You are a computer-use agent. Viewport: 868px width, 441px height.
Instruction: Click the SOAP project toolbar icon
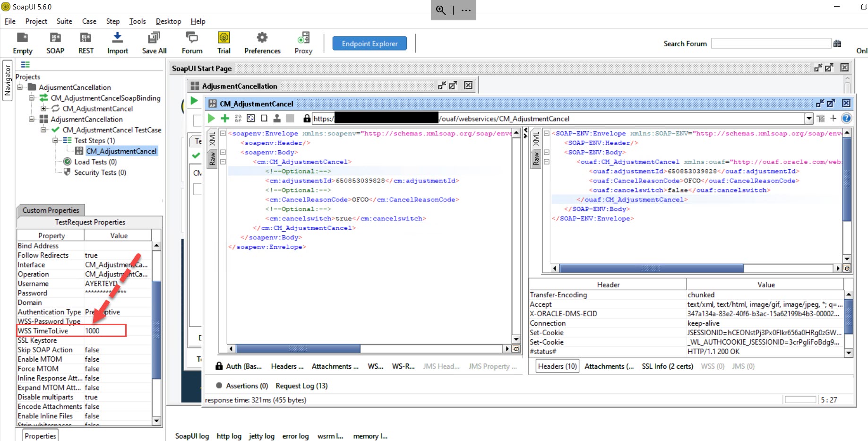click(55, 43)
